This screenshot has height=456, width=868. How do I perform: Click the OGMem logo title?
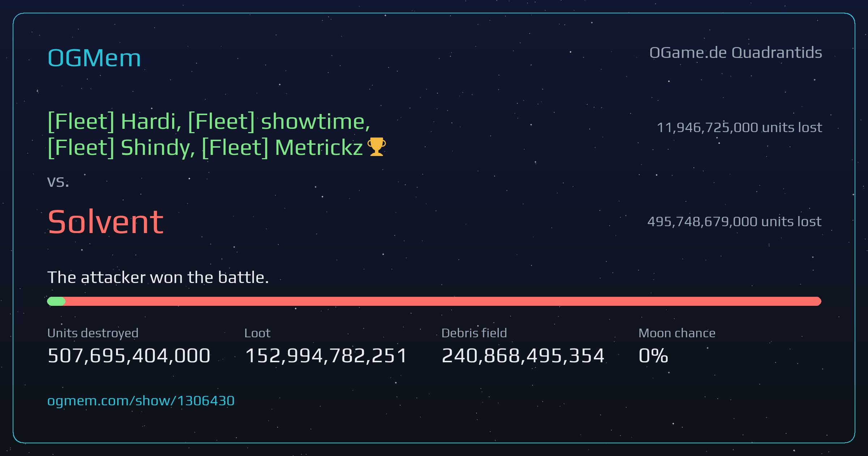pos(94,58)
